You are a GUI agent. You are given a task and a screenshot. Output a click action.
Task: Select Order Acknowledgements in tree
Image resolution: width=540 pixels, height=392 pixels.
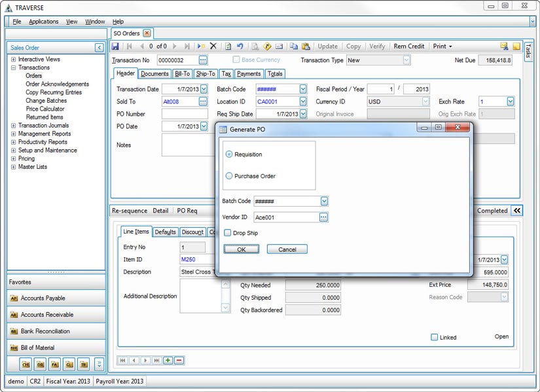tap(57, 84)
